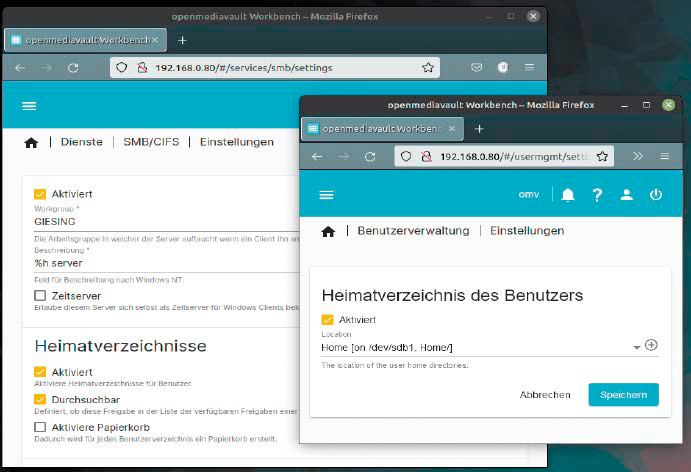Open the globe extension icon in back Firefox toolbar

coord(503,67)
